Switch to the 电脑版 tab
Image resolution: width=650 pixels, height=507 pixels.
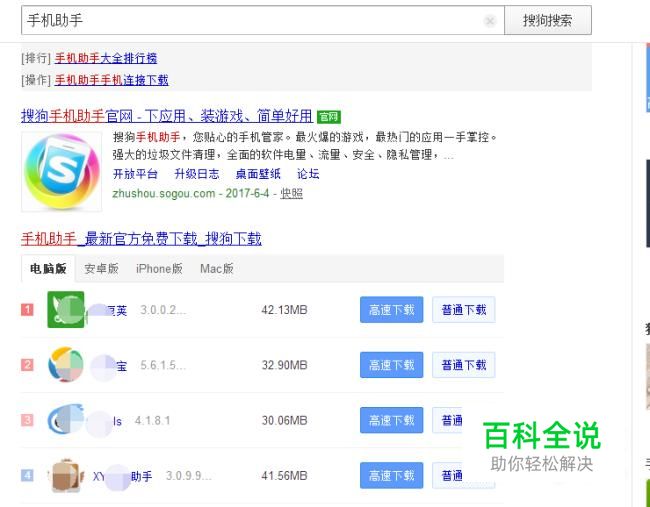point(48,269)
